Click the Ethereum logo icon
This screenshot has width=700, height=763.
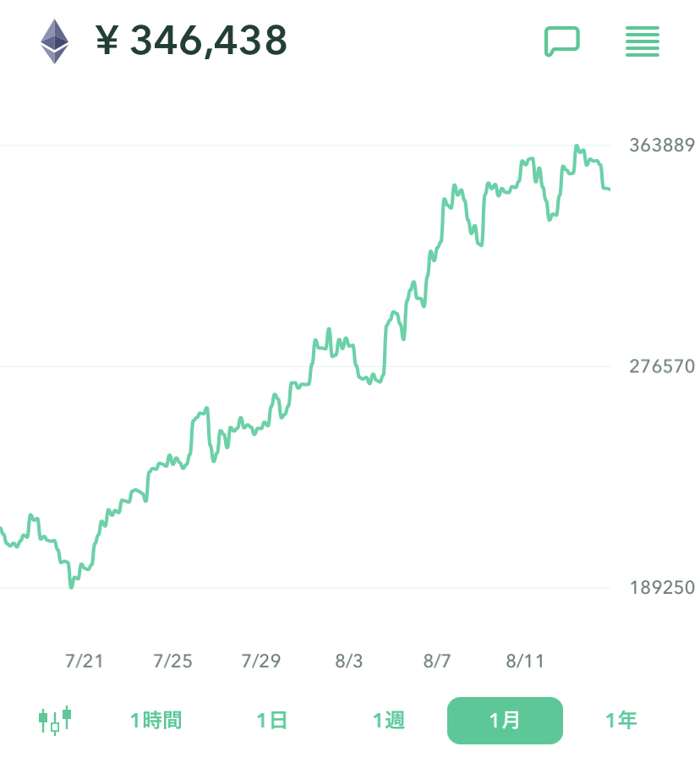coord(55,41)
